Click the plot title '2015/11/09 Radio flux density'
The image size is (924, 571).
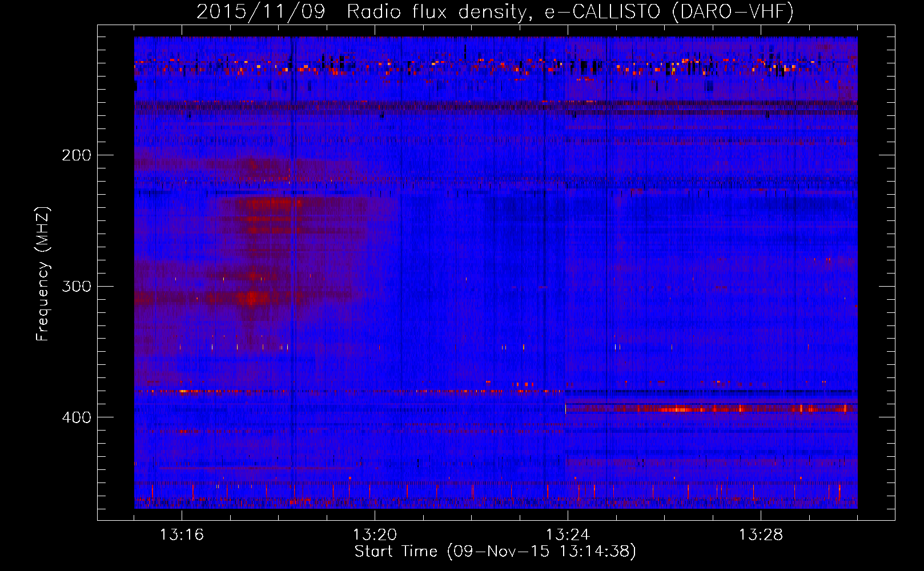(x=495, y=11)
